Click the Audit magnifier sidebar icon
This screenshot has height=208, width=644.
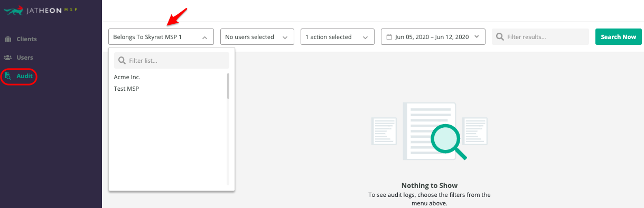pos(8,77)
